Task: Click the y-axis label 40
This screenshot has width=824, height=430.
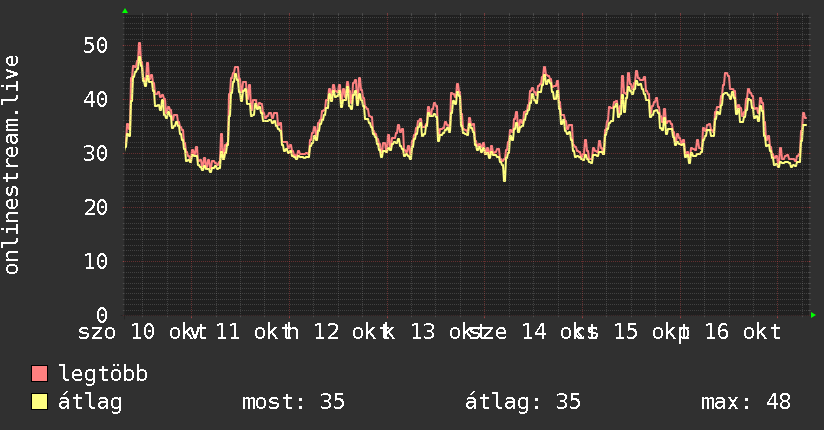Action: tap(96, 99)
